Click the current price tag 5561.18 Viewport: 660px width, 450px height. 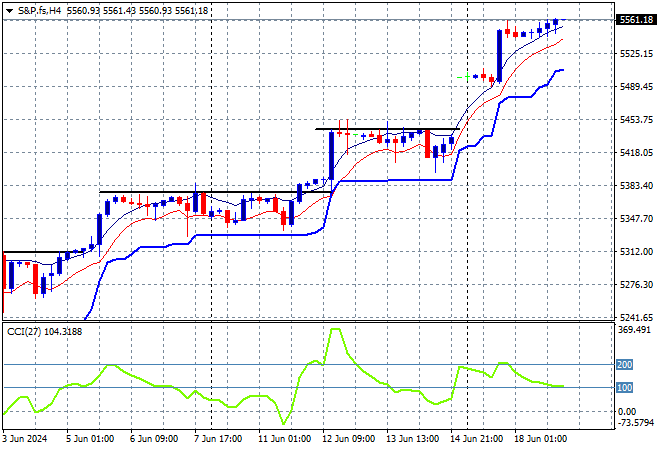pos(637,20)
